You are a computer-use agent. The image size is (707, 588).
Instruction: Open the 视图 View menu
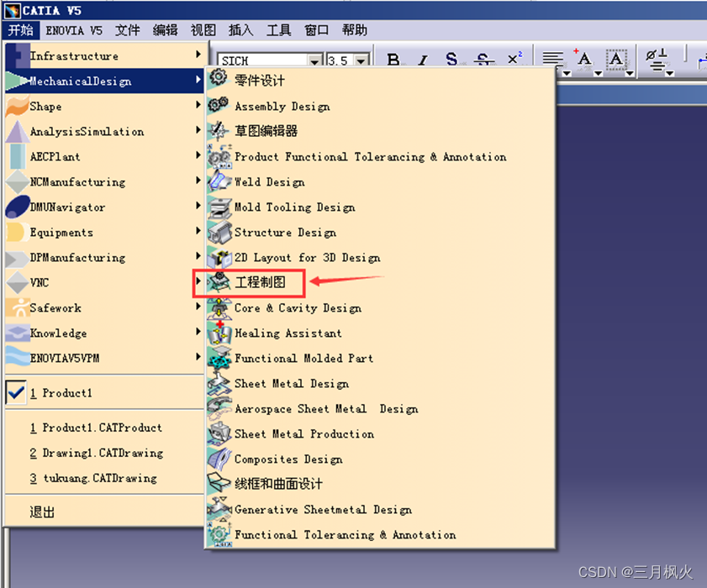pos(203,30)
